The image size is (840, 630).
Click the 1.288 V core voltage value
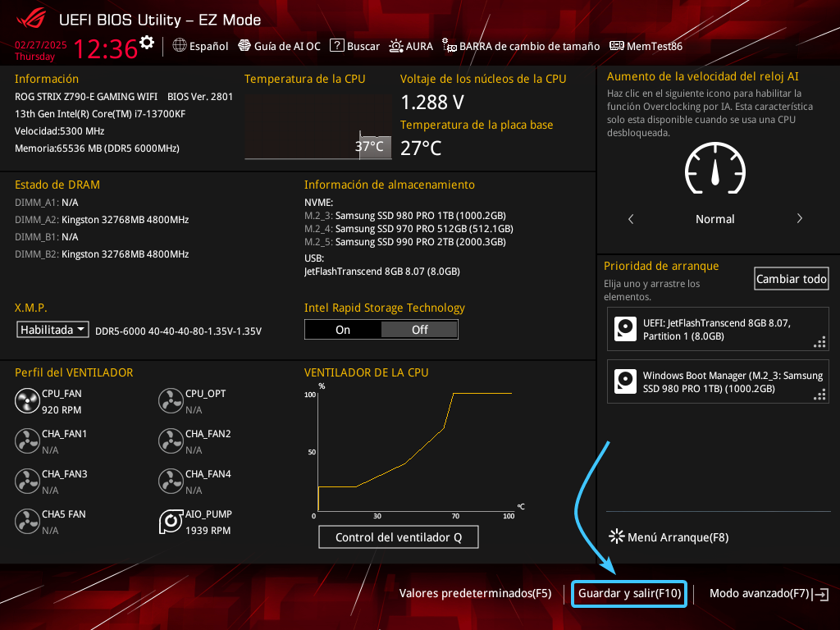(x=432, y=102)
